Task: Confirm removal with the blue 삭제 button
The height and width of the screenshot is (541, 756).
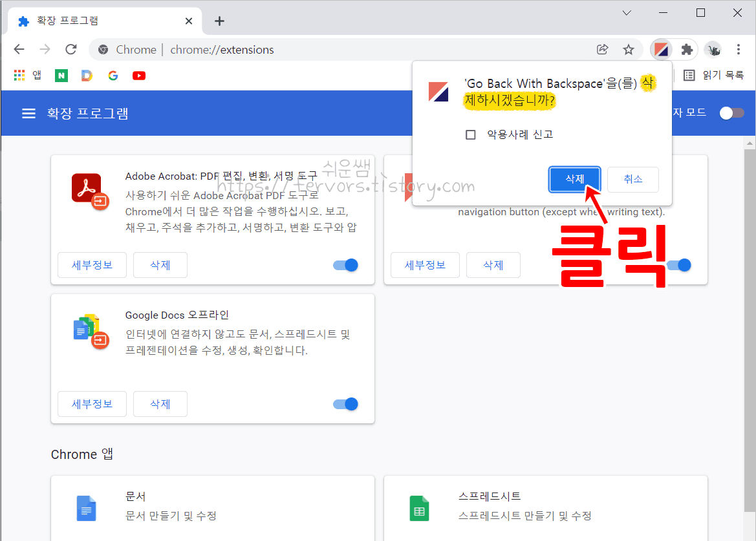Action: [574, 179]
